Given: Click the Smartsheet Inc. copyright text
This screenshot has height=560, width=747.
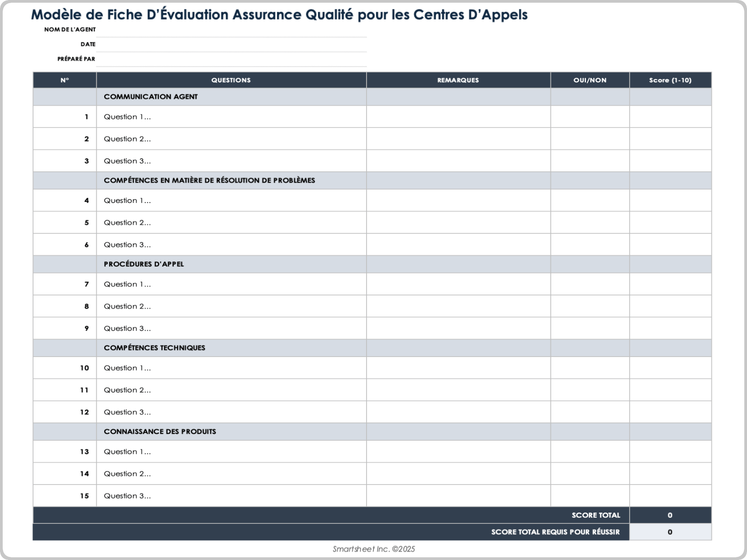Looking at the screenshot, I should coord(373,549).
